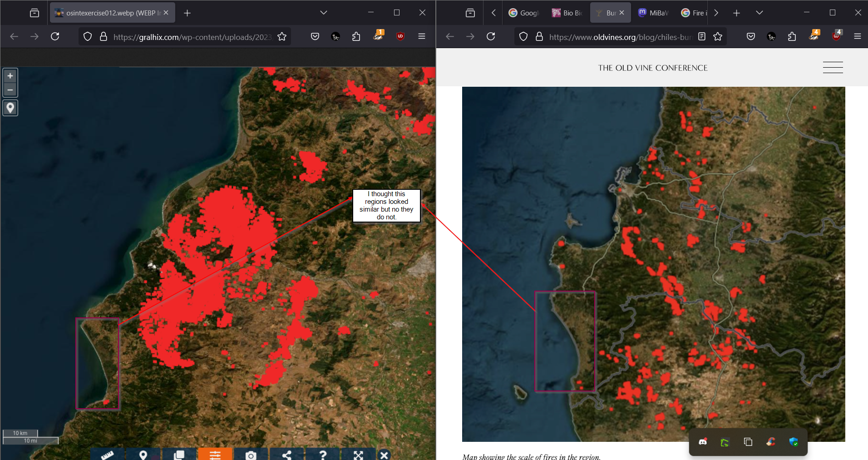Toggle the orange sliders settings button

tap(215, 454)
